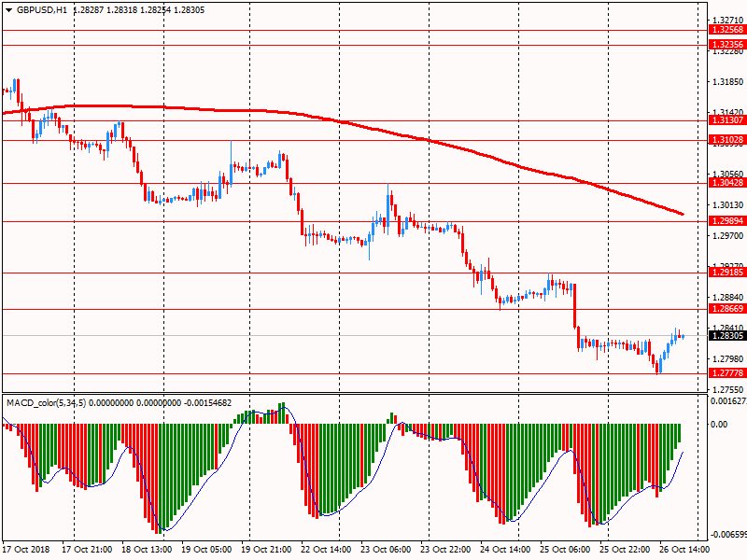The height and width of the screenshot is (560, 747).
Task: Click the grey current price horizontal line
Action: pos(355,336)
